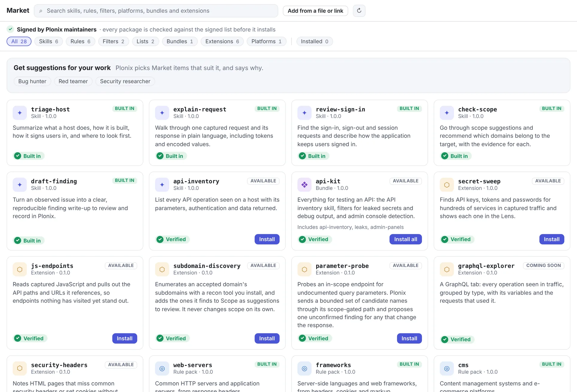Click the secret-sweep extension icon
The image size is (577, 392).
pyautogui.click(x=447, y=185)
